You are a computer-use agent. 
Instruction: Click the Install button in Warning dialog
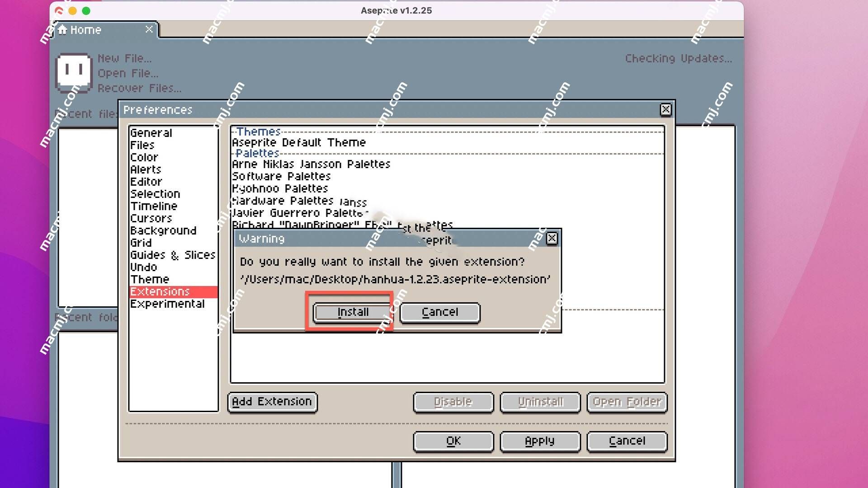pos(353,312)
